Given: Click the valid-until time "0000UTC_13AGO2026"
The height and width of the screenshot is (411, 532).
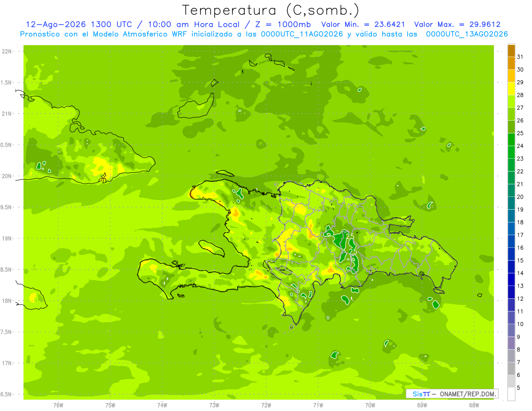Looking at the screenshot, I should [467, 34].
